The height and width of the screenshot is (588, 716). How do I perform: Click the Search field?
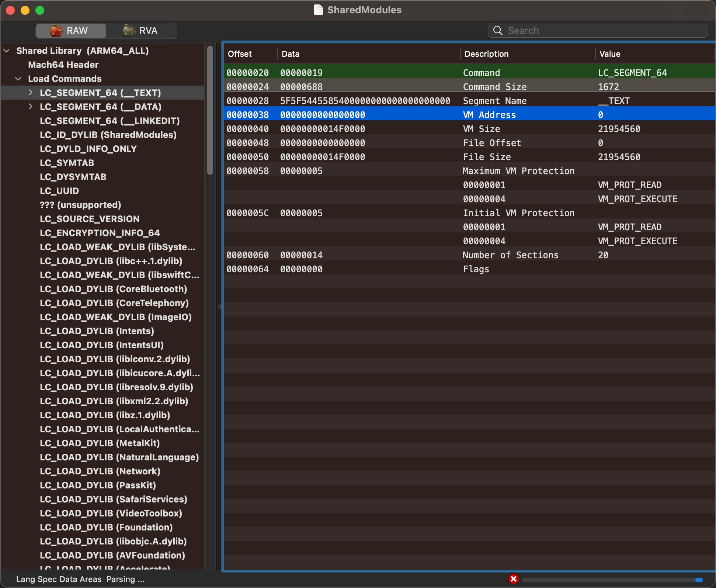[598, 31]
